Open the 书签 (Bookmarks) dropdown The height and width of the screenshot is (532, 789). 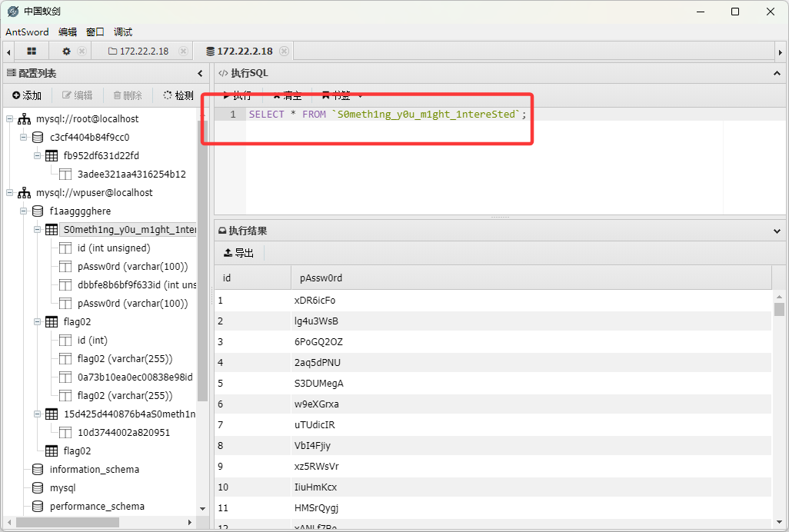click(x=342, y=95)
